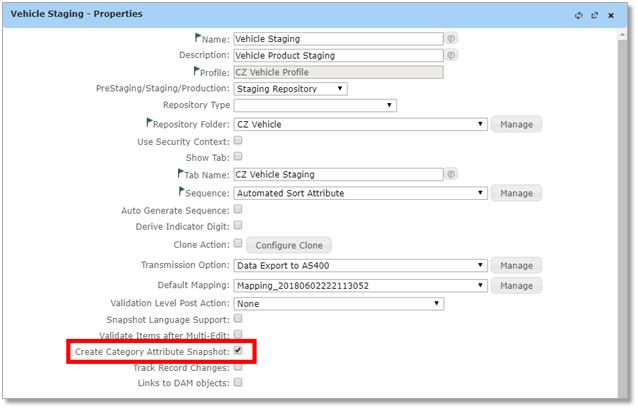The width and height of the screenshot is (638, 409).
Task: Close the Vehicle Staging Properties dialog
Action: coord(610,16)
